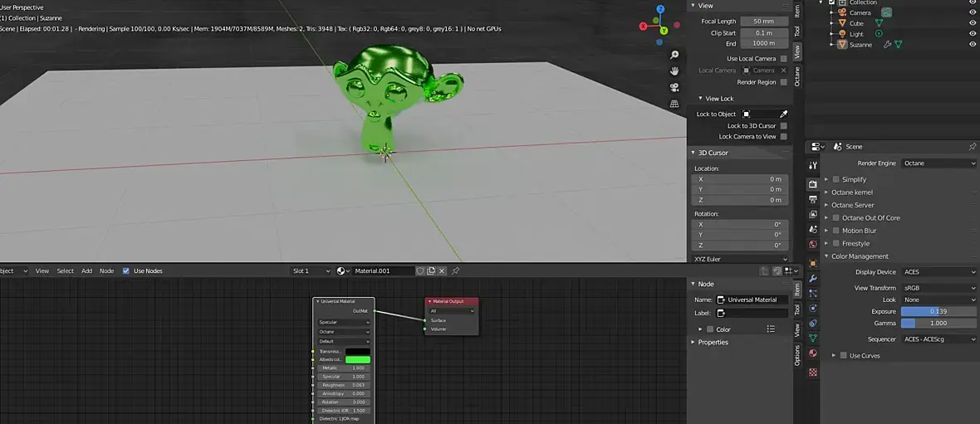
Task: Pick object with Lock to Object eyedropper
Action: (x=784, y=115)
